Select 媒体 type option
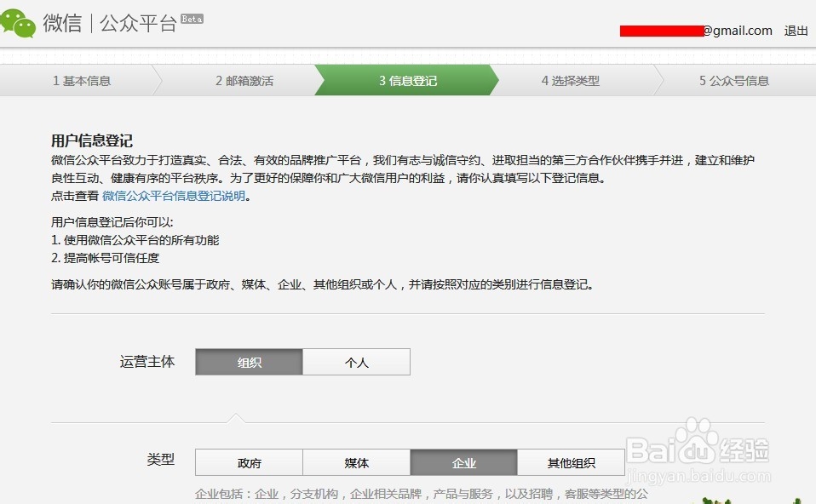Screen dimensions: 816x504 coord(357,462)
